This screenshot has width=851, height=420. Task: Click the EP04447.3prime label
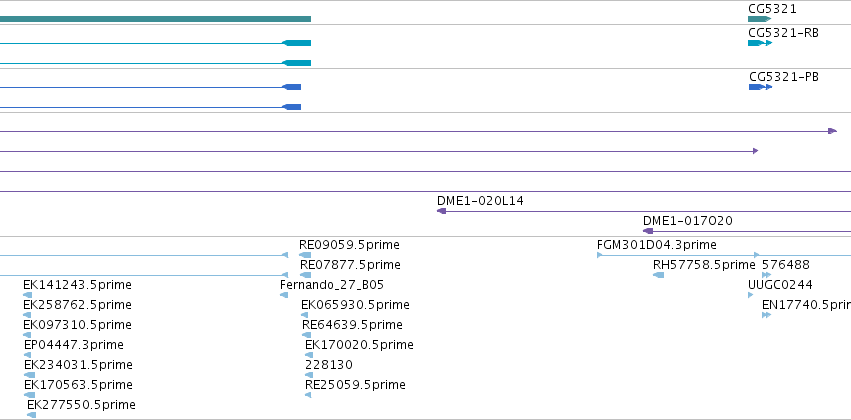[x=74, y=345]
